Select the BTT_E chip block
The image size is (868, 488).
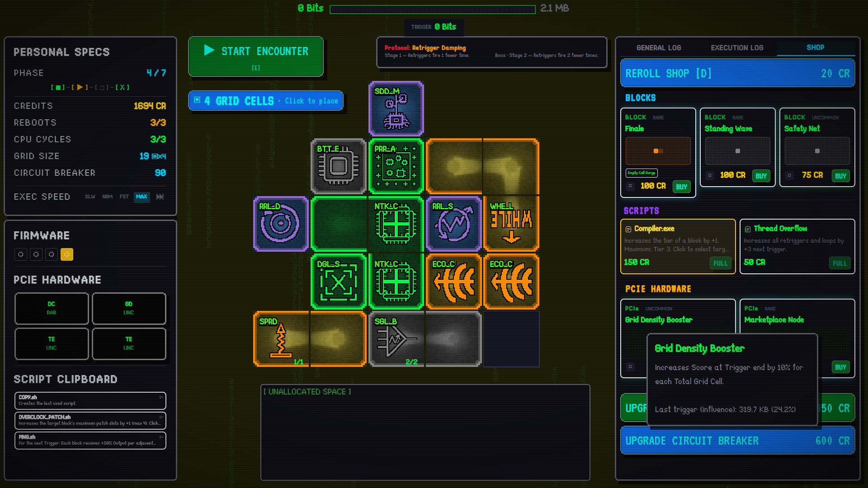coord(339,166)
